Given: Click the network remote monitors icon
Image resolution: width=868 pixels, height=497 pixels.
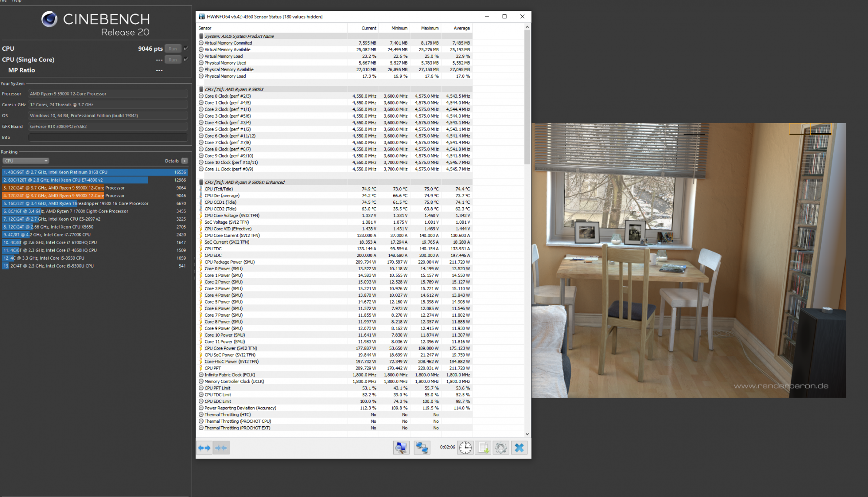Looking at the screenshot, I should (421, 448).
